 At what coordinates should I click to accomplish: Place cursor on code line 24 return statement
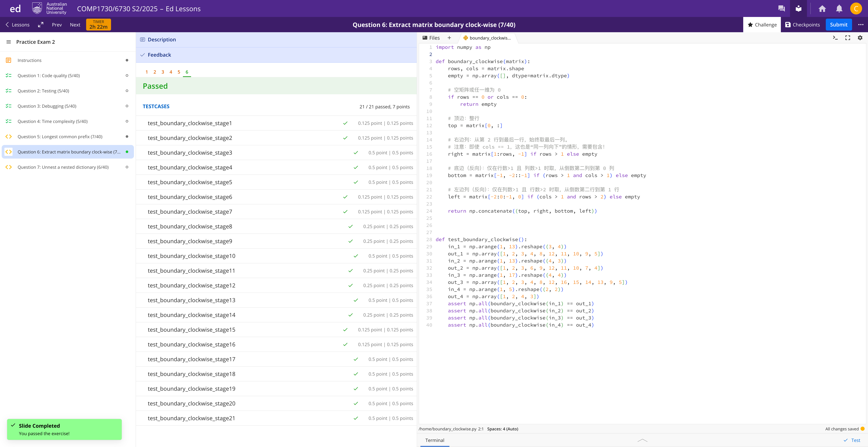pyautogui.click(x=522, y=211)
